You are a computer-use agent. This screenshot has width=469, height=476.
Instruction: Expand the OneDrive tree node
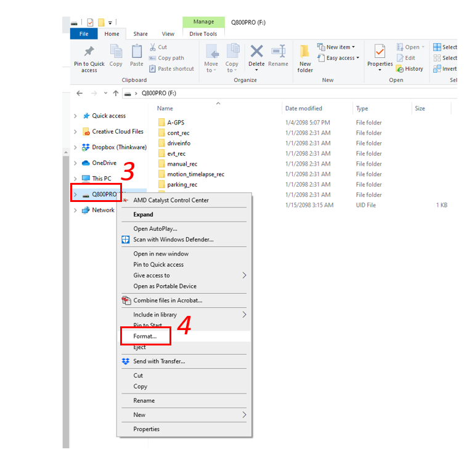75,163
